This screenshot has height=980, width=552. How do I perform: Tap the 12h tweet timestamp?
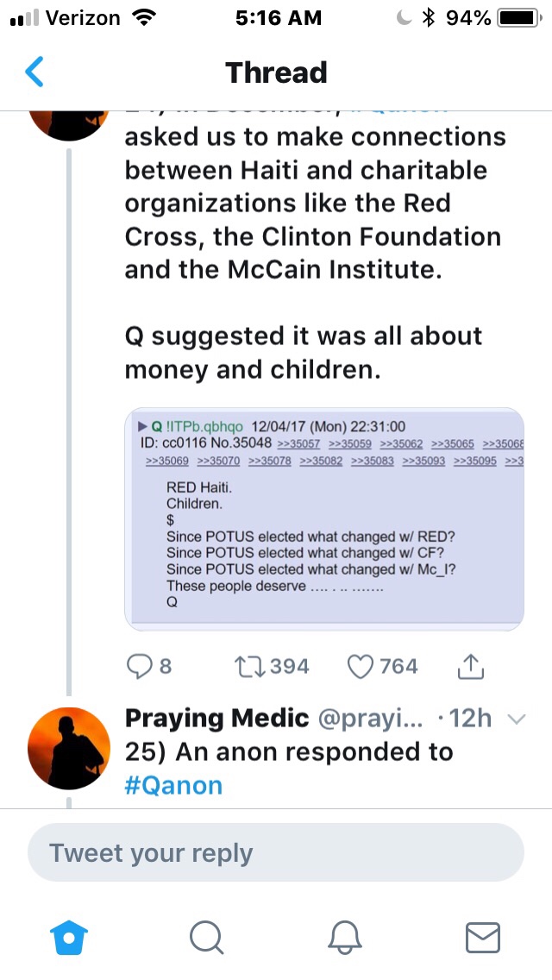469,718
